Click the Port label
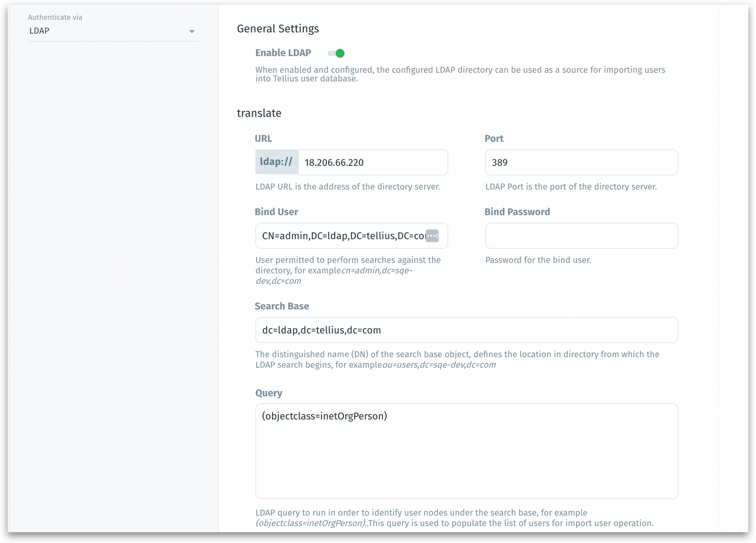The width and height of the screenshot is (756, 543). 494,139
